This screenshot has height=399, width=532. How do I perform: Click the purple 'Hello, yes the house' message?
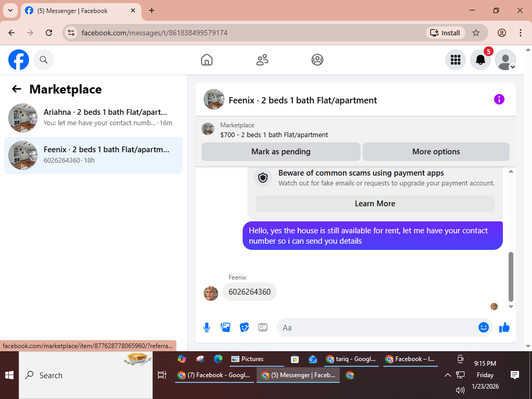[x=373, y=236]
